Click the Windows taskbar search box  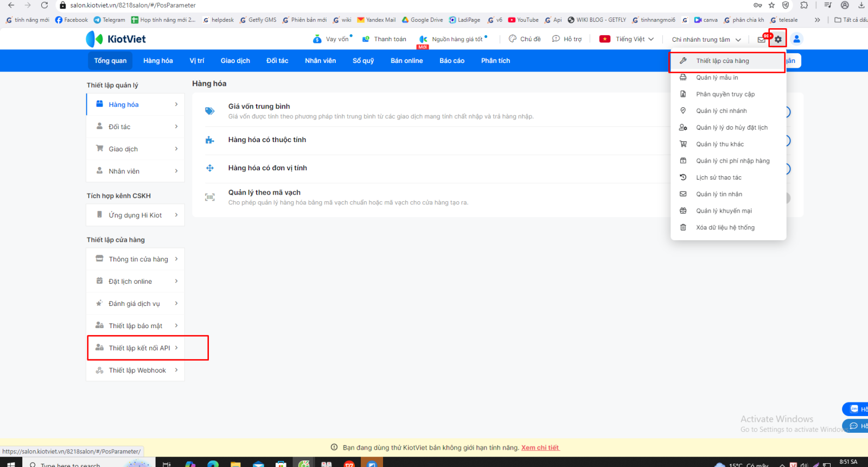click(71, 464)
